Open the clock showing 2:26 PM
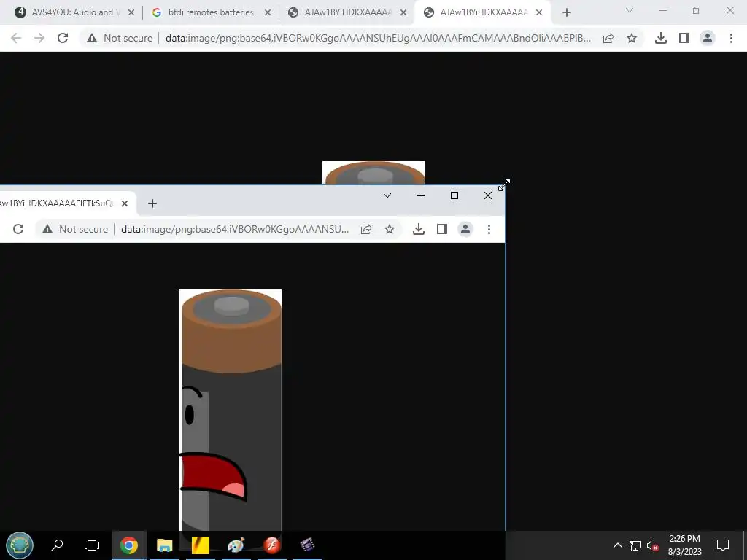 pyautogui.click(x=684, y=545)
